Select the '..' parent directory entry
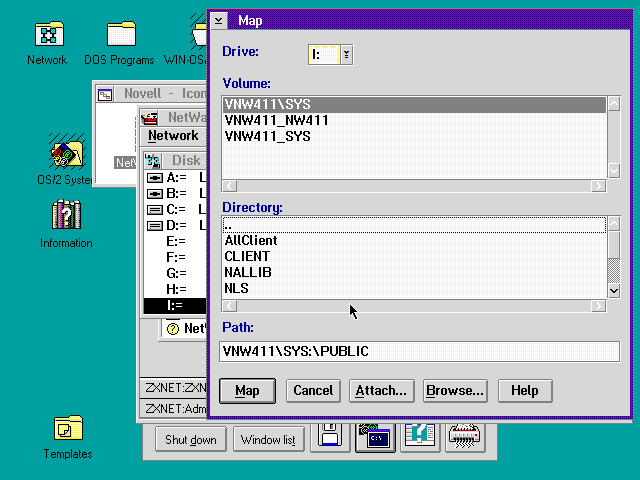The image size is (640, 480). click(x=414, y=225)
